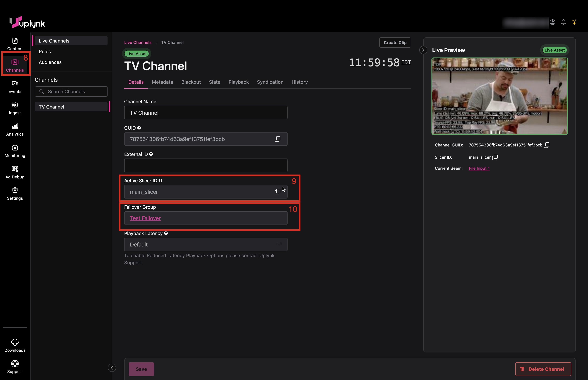
Task: Click the GUID help tooltip icon
Action: pos(139,128)
